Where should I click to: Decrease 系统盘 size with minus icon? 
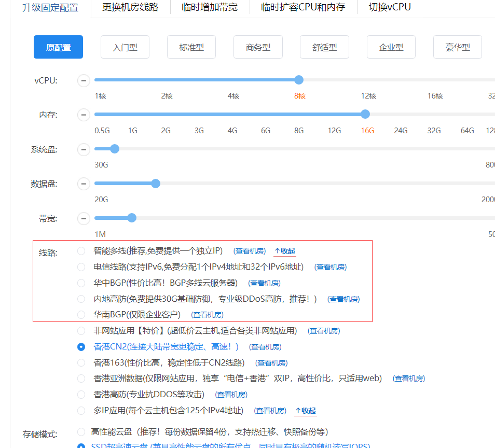click(x=84, y=149)
